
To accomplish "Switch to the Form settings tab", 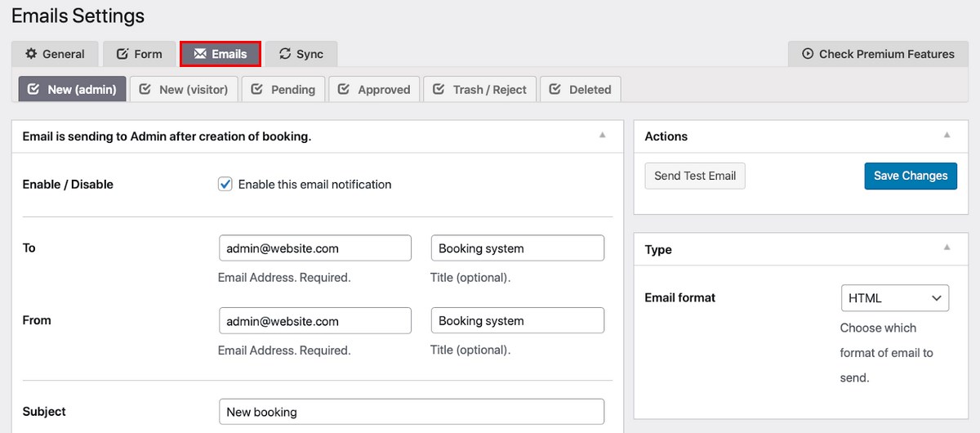I will coord(139,54).
